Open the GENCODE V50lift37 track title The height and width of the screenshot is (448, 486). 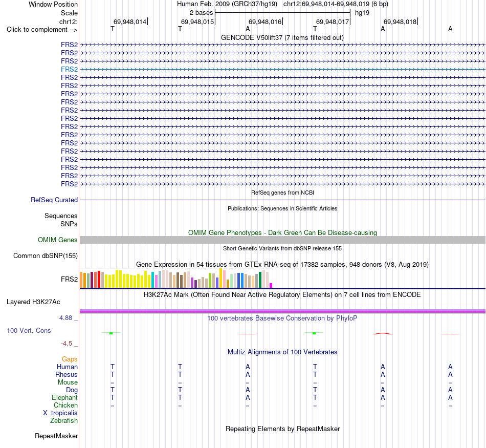tap(282, 37)
